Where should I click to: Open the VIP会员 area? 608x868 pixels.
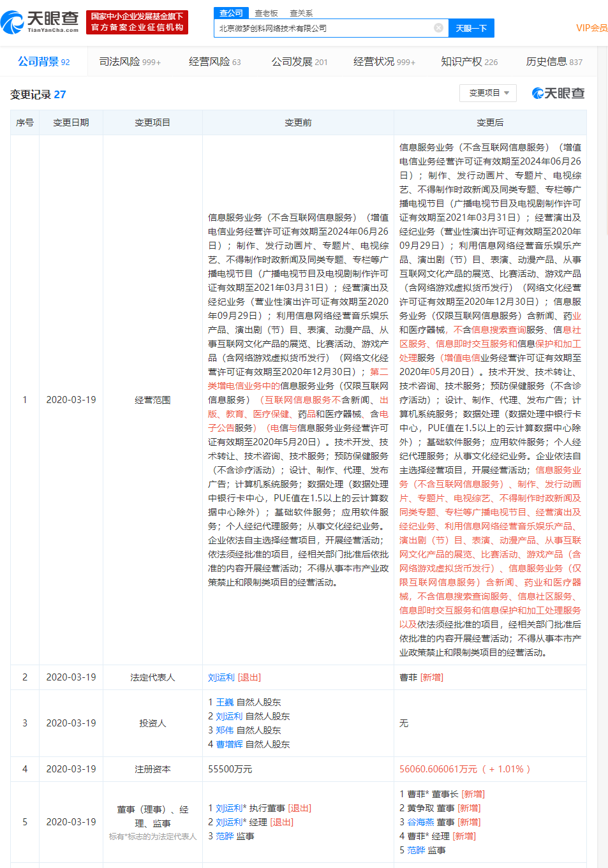(x=589, y=27)
